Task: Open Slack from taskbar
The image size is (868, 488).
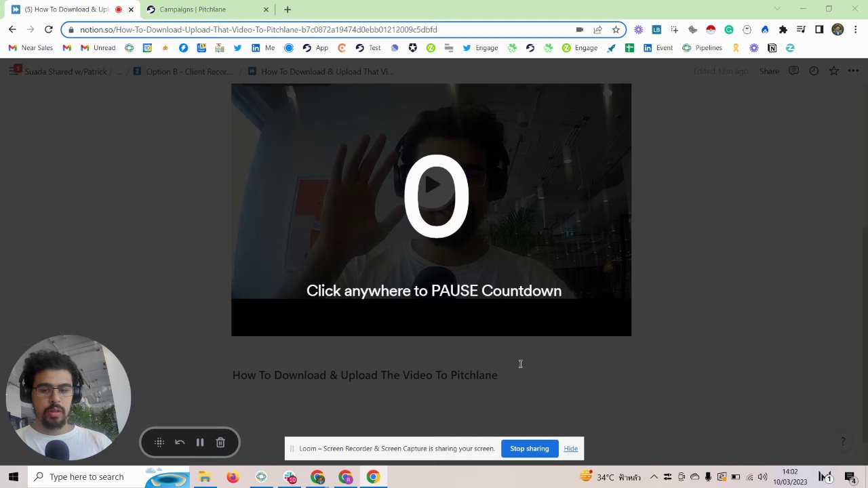Action: pos(290,477)
